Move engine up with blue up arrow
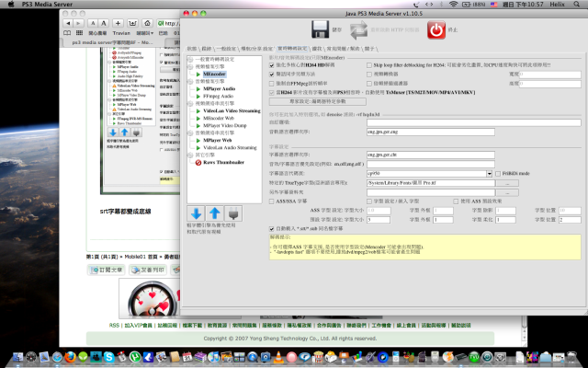 tap(214, 213)
